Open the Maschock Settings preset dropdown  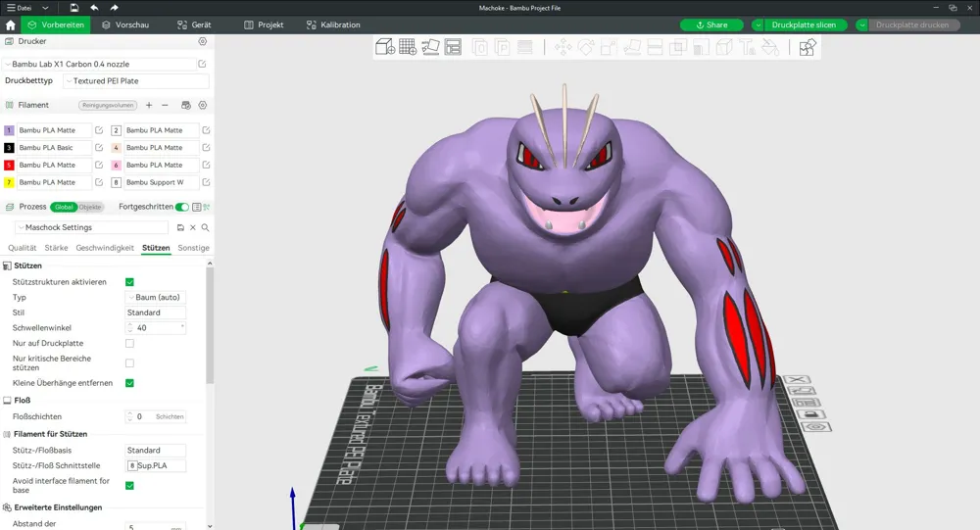(91, 227)
